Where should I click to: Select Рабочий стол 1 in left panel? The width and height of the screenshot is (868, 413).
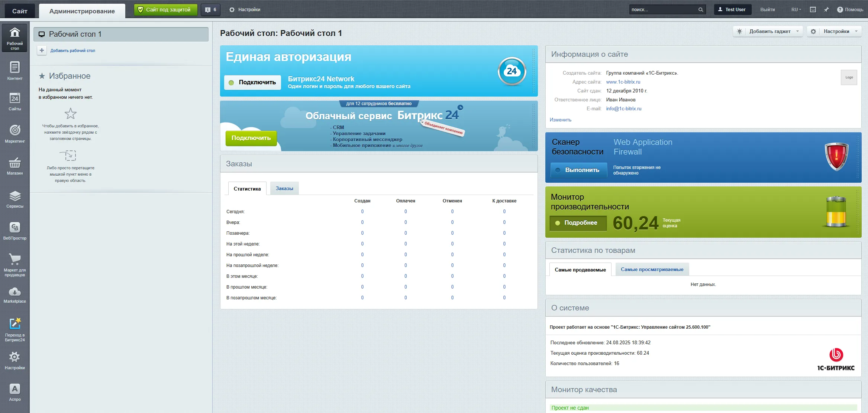pos(121,34)
